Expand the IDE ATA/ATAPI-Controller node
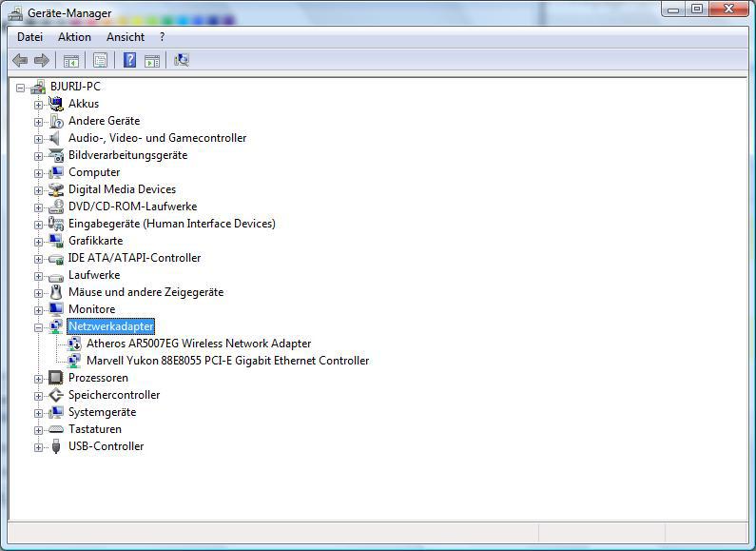 (x=38, y=259)
